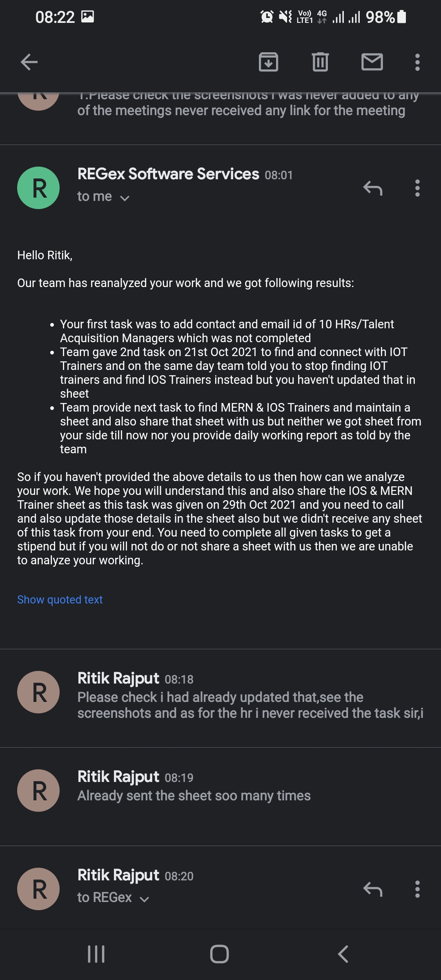Open more options for 08:20 message
The image size is (441, 980).
pos(417,889)
